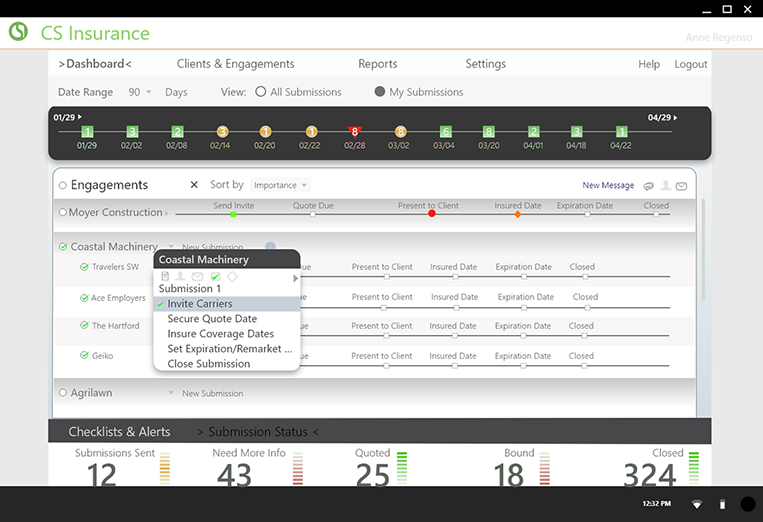Click the CS Insurance logo icon
Screen dimensions: 763x522
(18, 32)
